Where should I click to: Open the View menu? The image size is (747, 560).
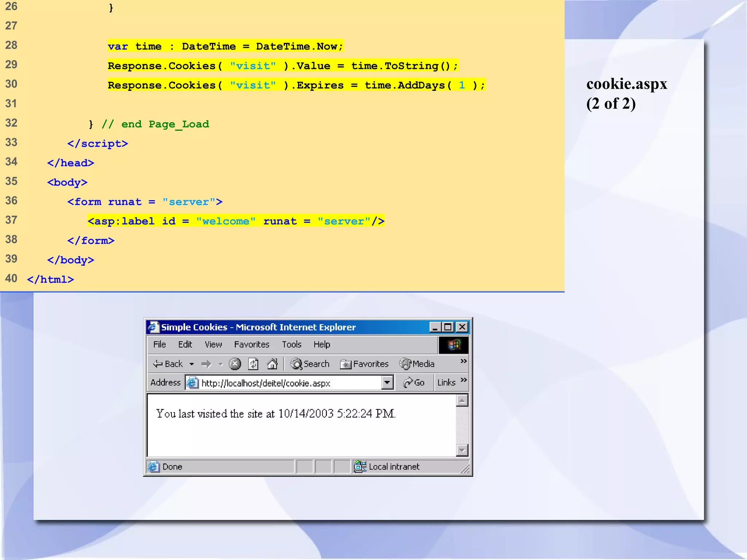[x=213, y=345]
